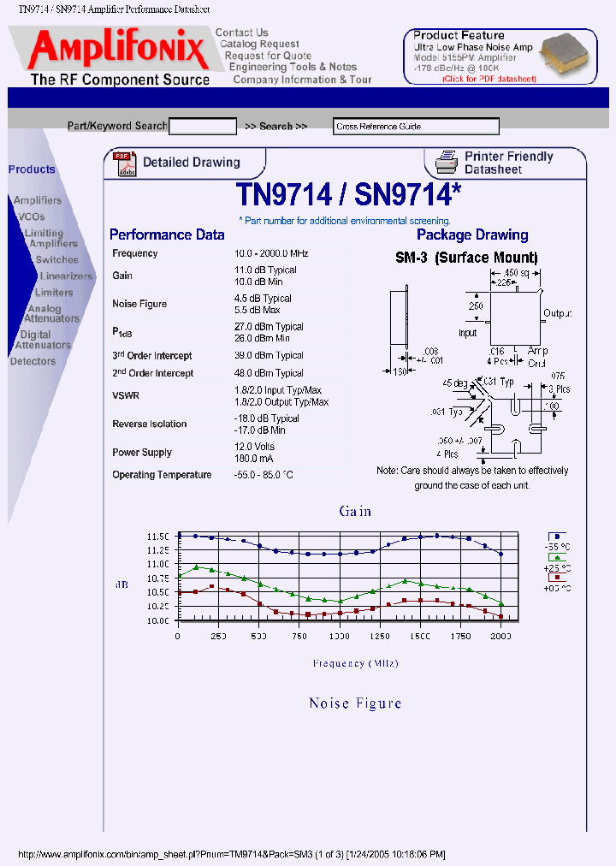Click the 12.0 Volts power supply value
The width and height of the screenshot is (616, 866).
[254, 447]
